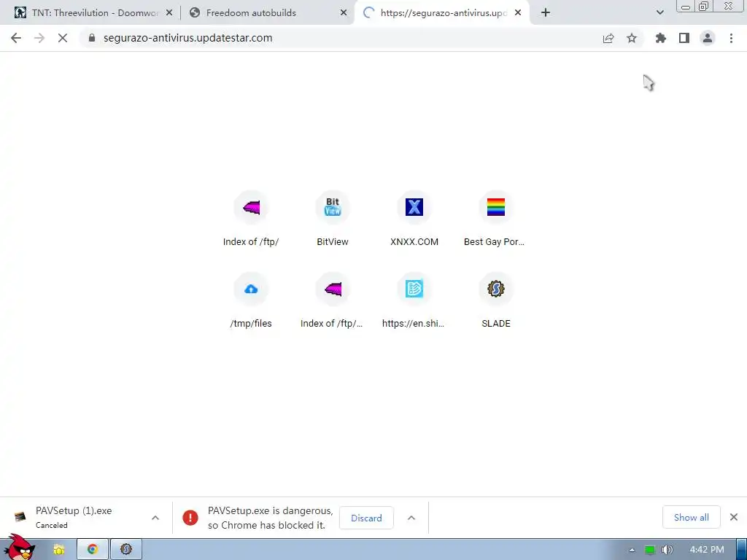Click the Chrome taskbar icon
This screenshot has height=560, width=747.
click(93, 550)
